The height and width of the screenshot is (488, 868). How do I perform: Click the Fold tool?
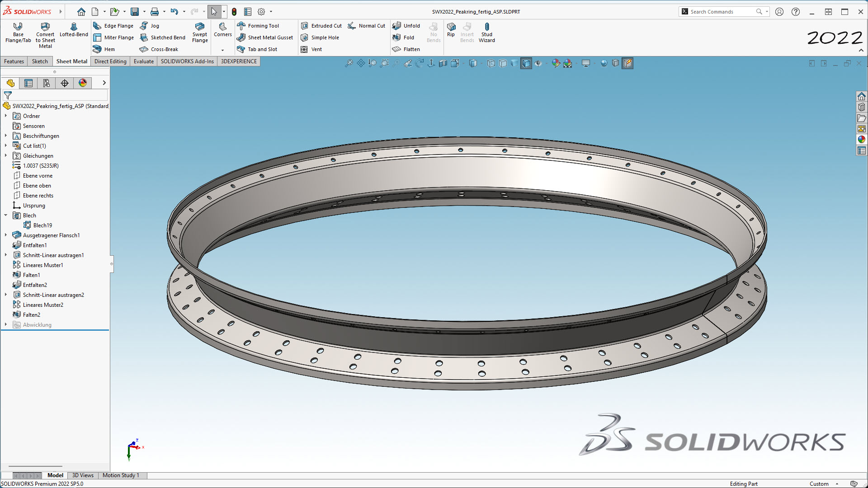click(403, 38)
